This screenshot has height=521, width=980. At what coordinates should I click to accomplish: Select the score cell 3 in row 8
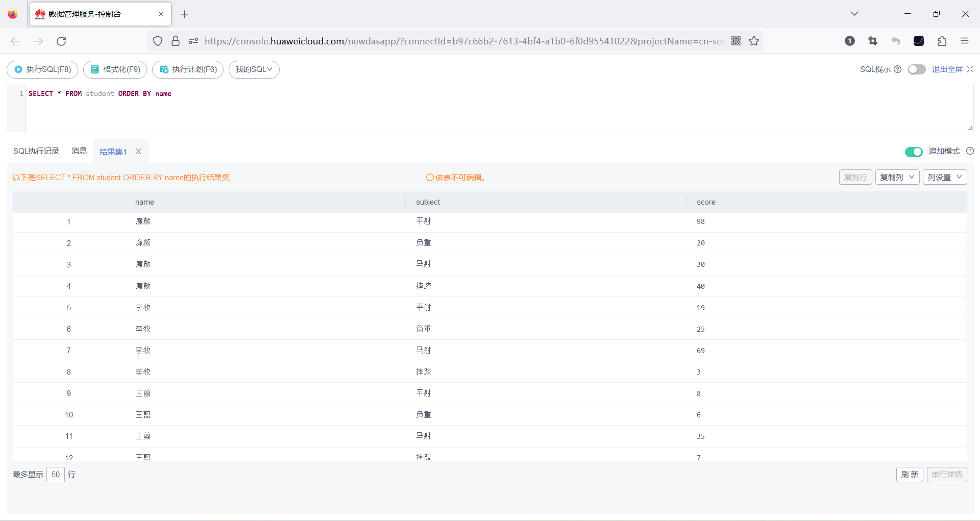tap(827, 372)
